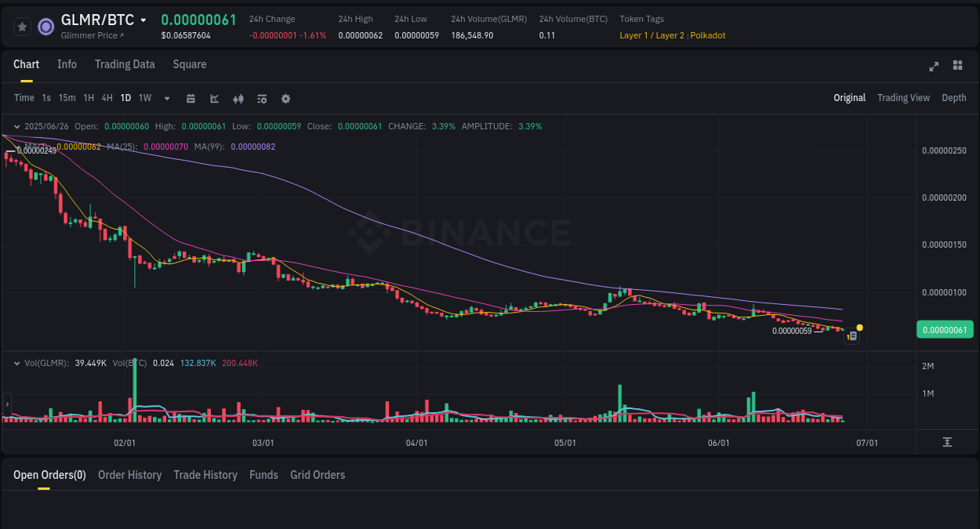Screen dimensions: 980x529
Task: Open the indicators list icon
Action: (262, 98)
